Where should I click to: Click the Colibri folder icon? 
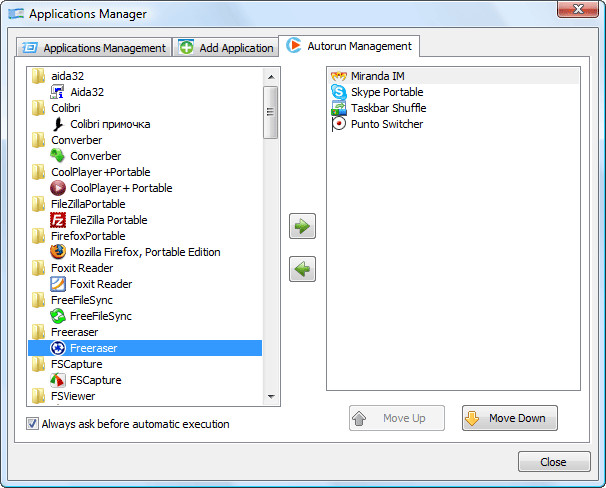38,108
